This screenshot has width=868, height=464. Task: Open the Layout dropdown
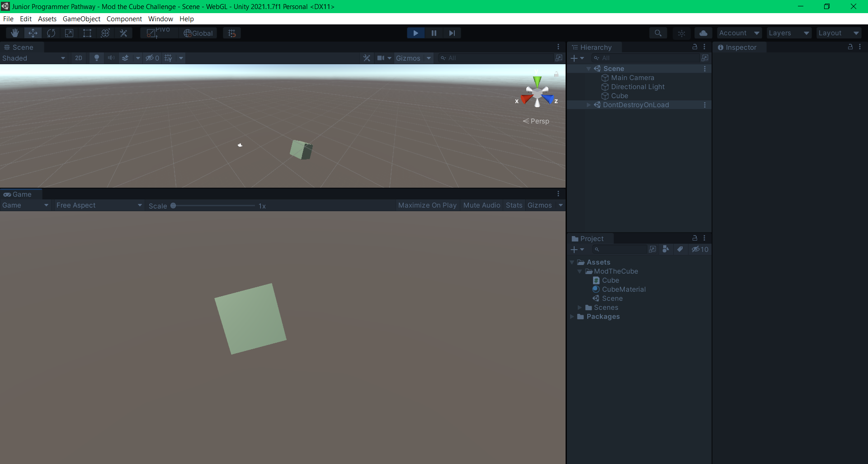[x=839, y=33]
